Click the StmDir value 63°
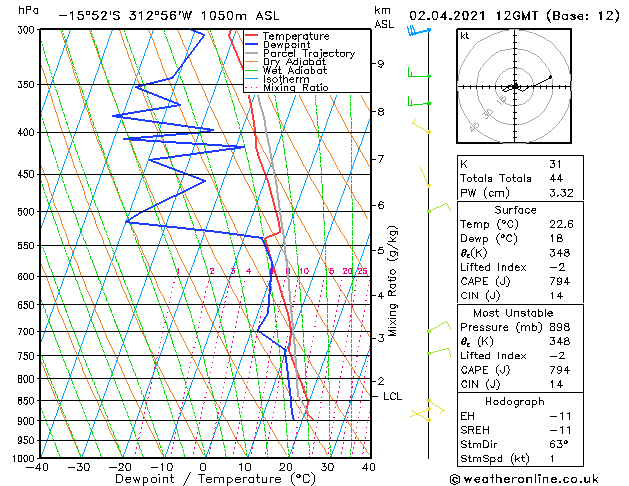Screen dimensions: 629x486 click(x=559, y=444)
